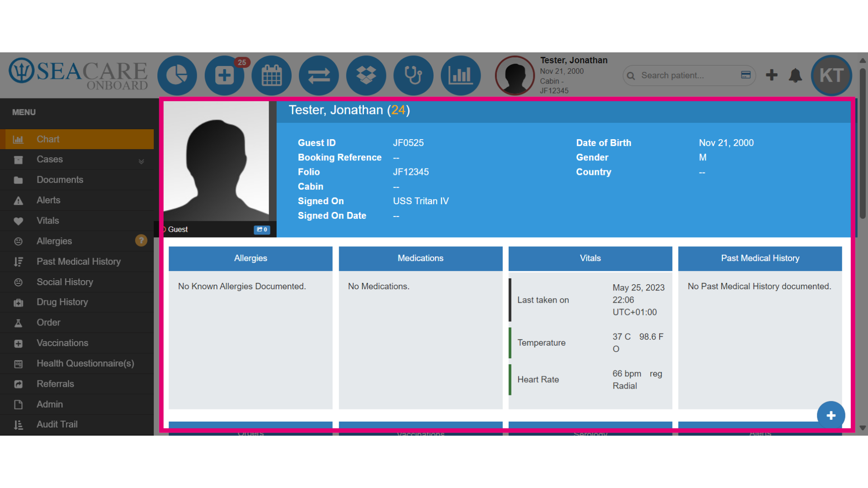This screenshot has height=488, width=868.
Task: Open the medical plus icon with badge 25
Action: (225, 75)
